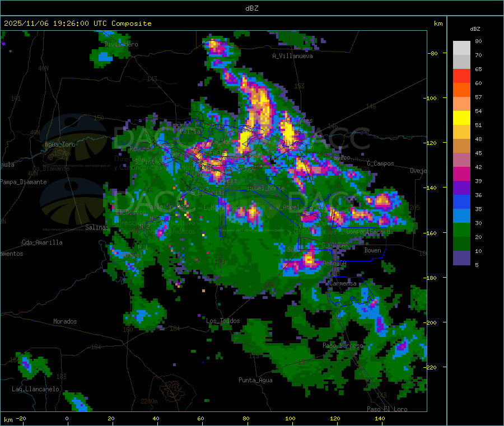Click the yellow 51 dBZ legend swatch
This screenshot has width=504, height=426.
(x=461, y=118)
